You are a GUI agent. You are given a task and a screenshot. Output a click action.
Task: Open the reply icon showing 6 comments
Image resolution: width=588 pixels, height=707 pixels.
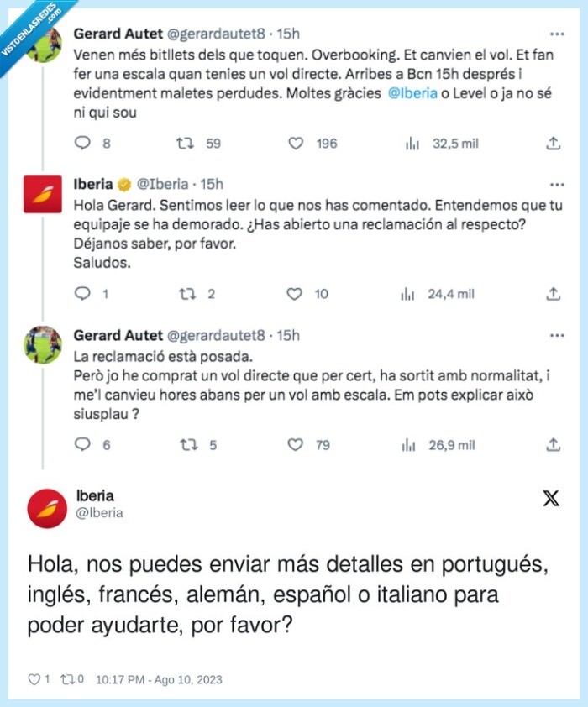tap(81, 446)
